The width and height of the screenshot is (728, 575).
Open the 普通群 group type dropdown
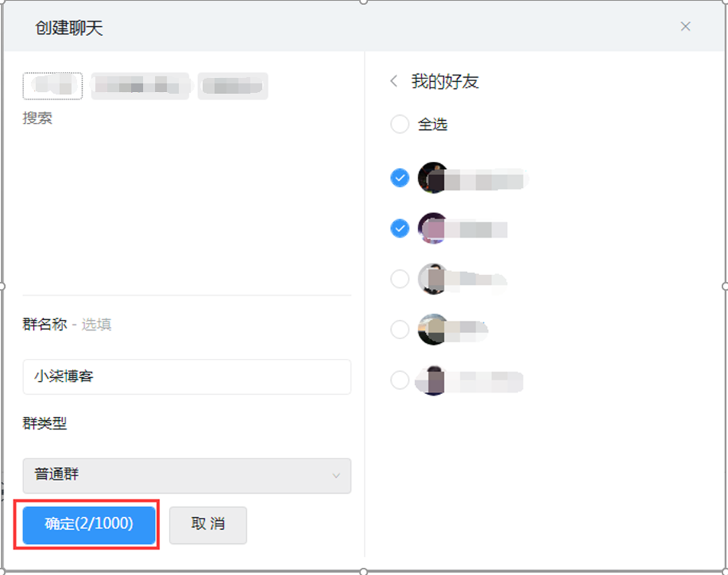[187, 475]
